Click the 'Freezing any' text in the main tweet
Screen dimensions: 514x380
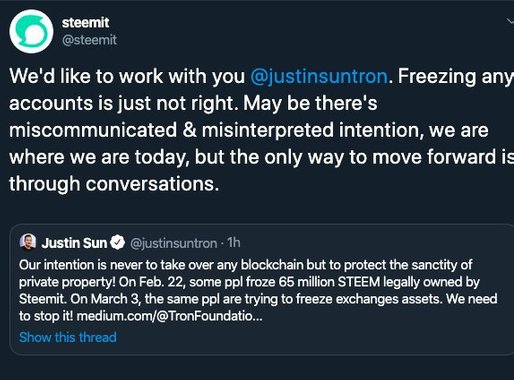pos(455,77)
